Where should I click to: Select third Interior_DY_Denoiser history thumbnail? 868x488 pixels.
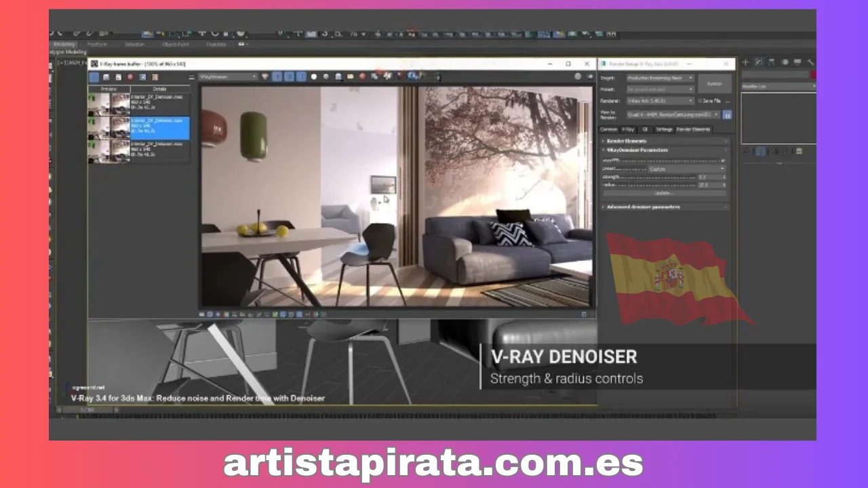(x=109, y=151)
